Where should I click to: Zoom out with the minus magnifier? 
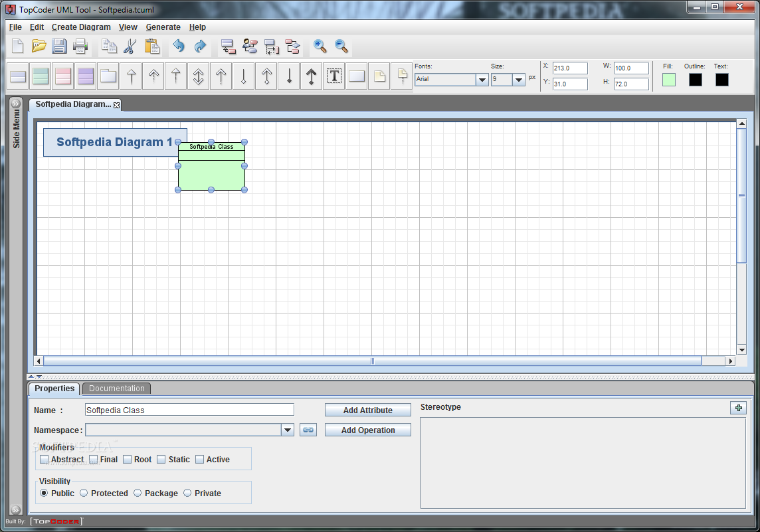tap(341, 46)
